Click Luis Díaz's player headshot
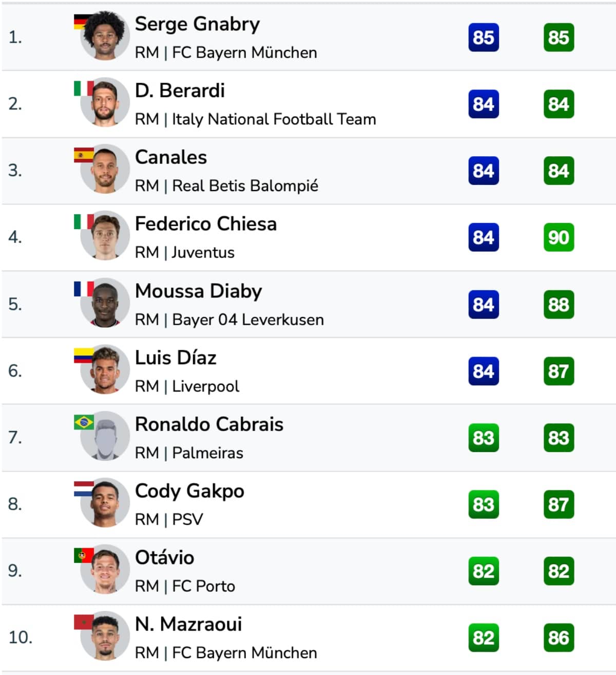Viewport: 616px width, 675px height. (x=105, y=369)
